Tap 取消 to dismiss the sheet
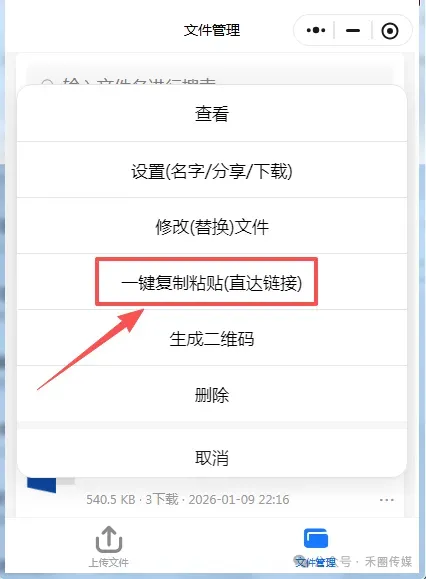Screen dimensions: 426x579 click(x=212, y=457)
